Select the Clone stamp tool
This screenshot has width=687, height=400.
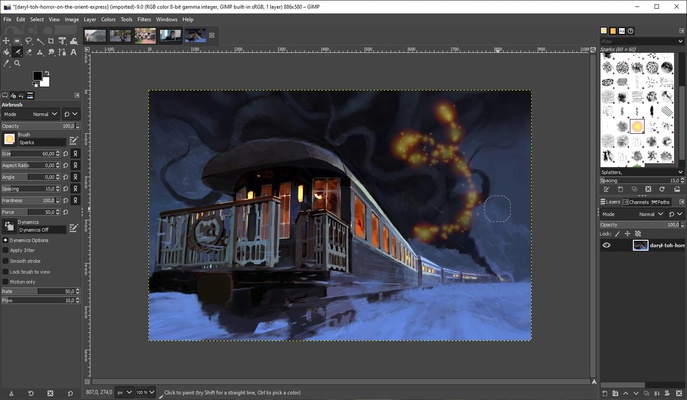[x=40, y=52]
